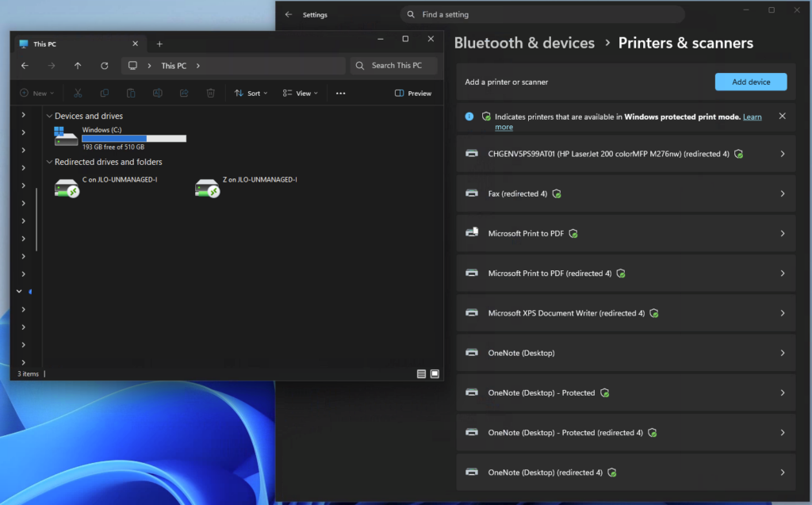Collapse the Devices and drives group
812x505 pixels.
(49, 116)
